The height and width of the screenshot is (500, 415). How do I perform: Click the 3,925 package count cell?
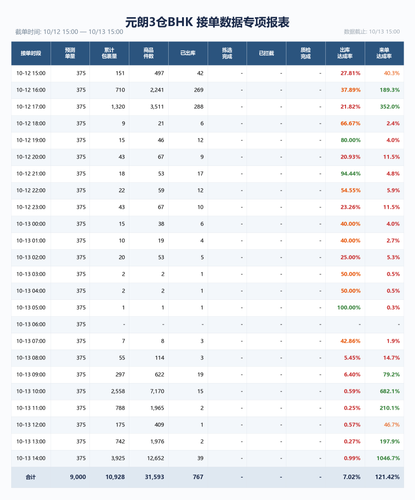(x=118, y=458)
